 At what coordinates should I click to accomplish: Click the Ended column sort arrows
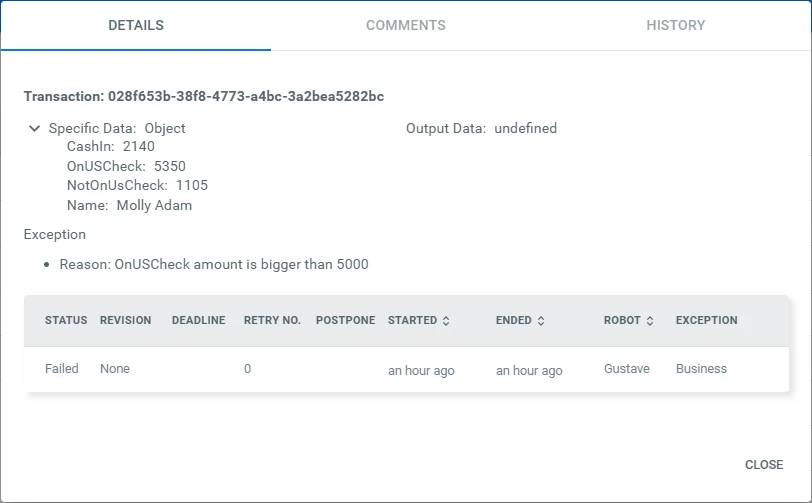[541, 321]
